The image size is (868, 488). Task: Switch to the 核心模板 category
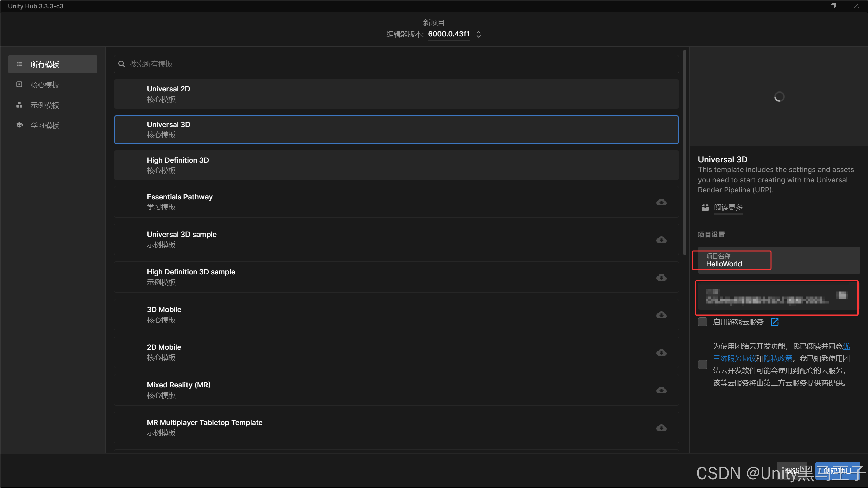(45, 85)
